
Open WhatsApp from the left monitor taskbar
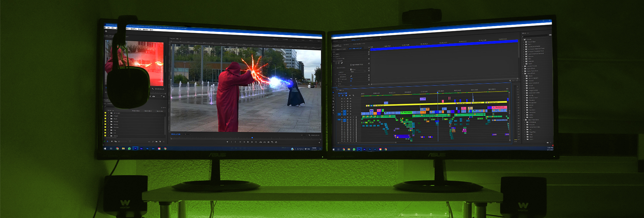coord(129,148)
